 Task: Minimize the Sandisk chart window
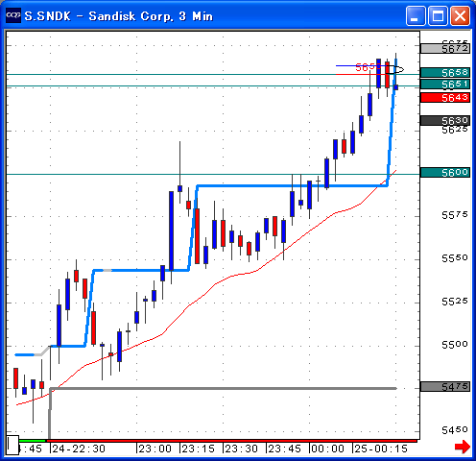(416, 15)
